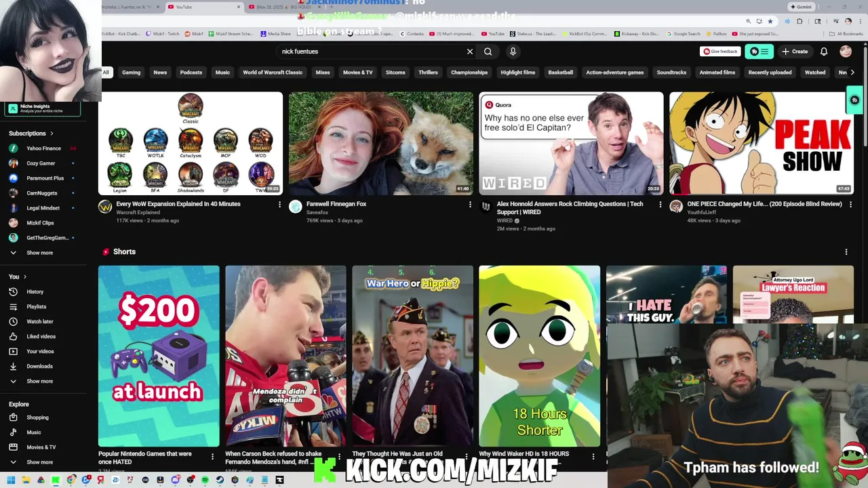
Task: Open the teal TubeBuddy menu button
Action: [759, 52]
